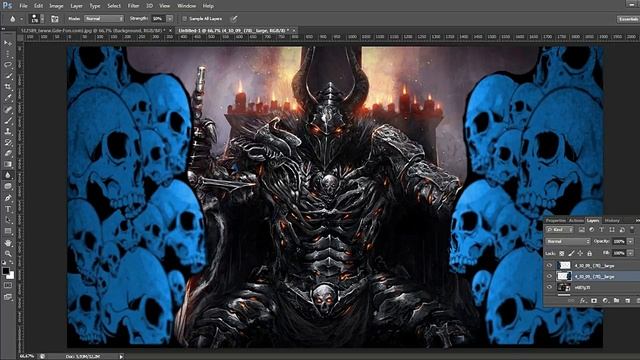Screen dimensions: 640x360
Task: Open the layer filter Kind dropdown
Action: (560, 230)
